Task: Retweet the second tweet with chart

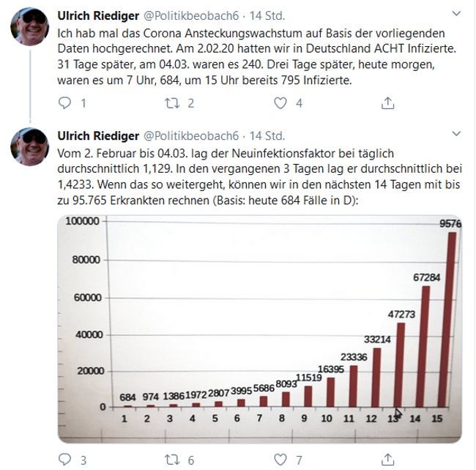Action: (172, 460)
